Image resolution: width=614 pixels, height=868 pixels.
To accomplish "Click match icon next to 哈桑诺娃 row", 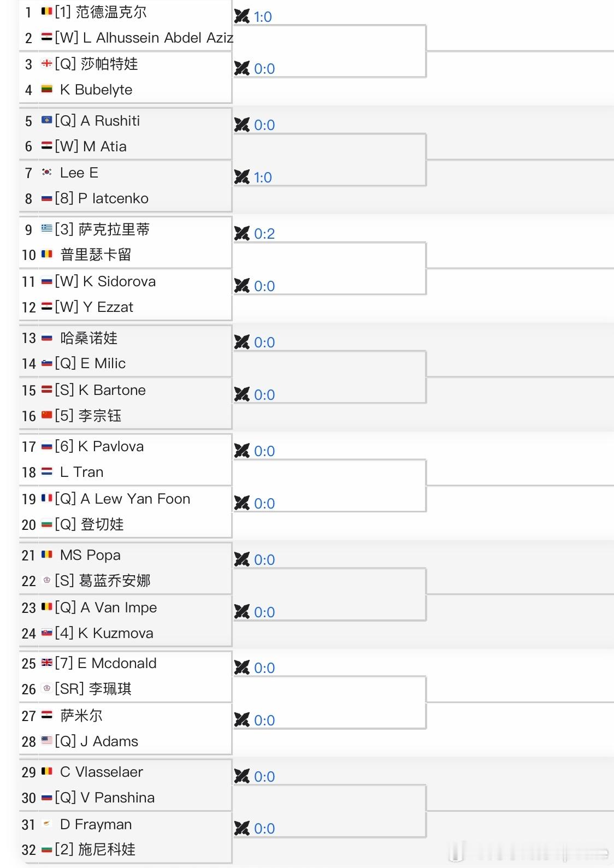I will pyautogui.click(x=241, y=342).
